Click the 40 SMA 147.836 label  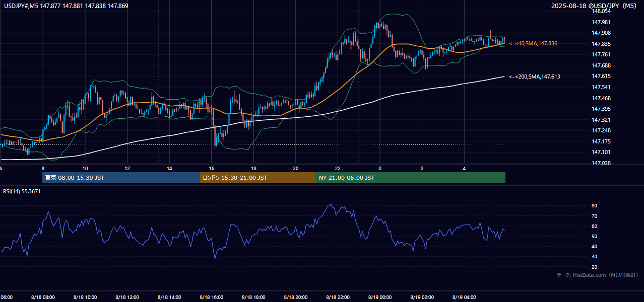pos(533,44)
